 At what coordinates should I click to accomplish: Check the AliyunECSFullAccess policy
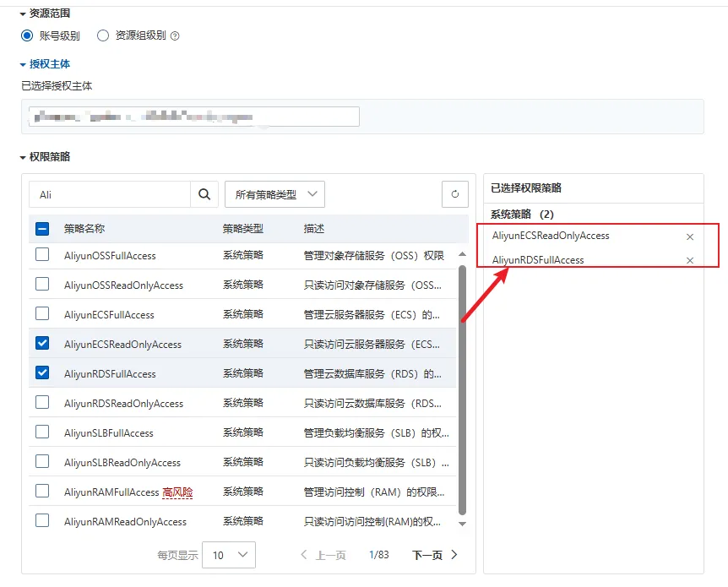pos(42,313)
